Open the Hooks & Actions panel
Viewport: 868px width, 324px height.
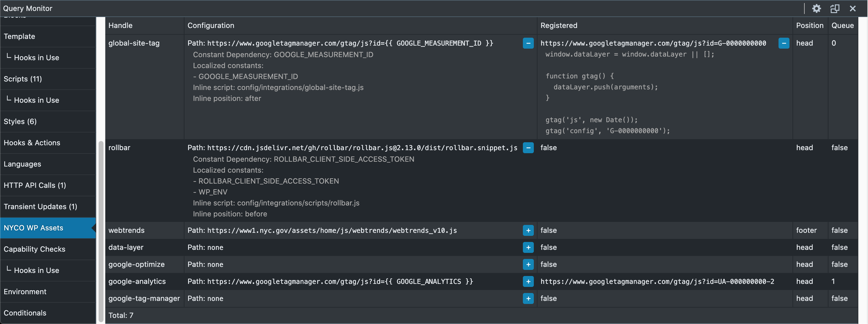(48, 143)
